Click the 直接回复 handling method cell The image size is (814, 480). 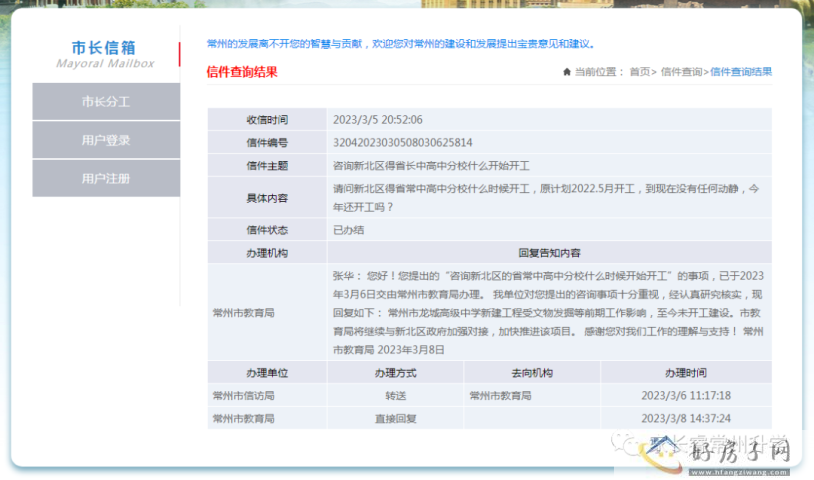click(x=396, y=419)
